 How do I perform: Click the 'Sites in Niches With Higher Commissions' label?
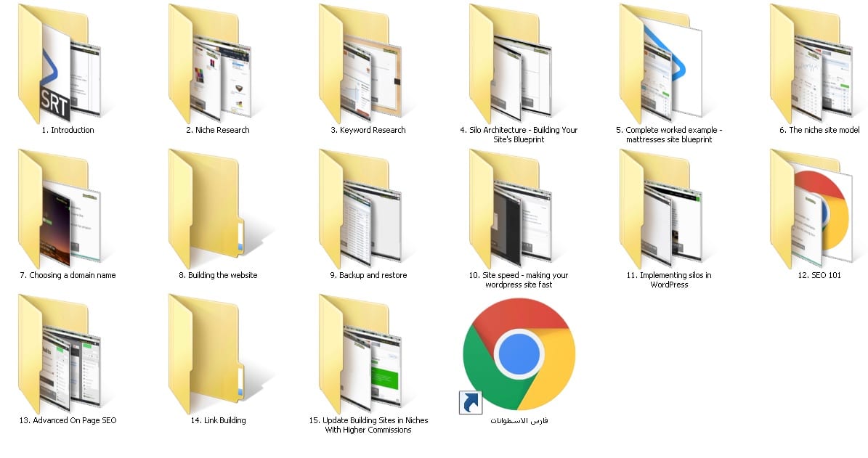(x=368, y=425)
